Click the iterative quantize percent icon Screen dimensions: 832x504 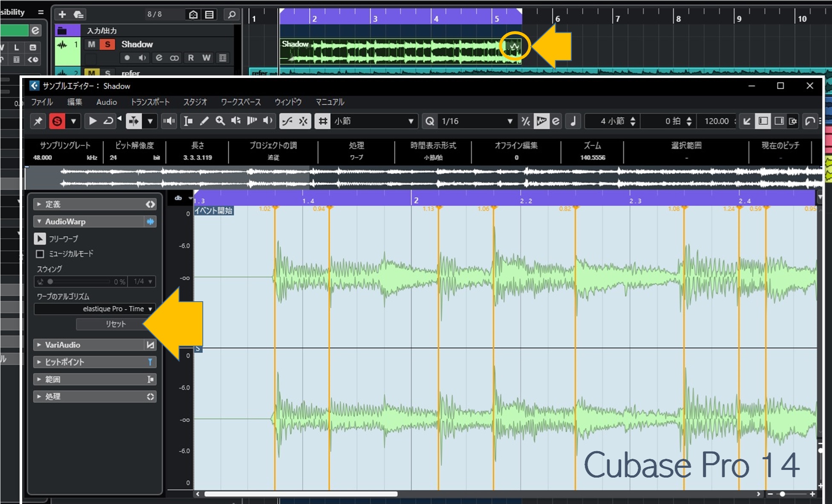(526, 121)
